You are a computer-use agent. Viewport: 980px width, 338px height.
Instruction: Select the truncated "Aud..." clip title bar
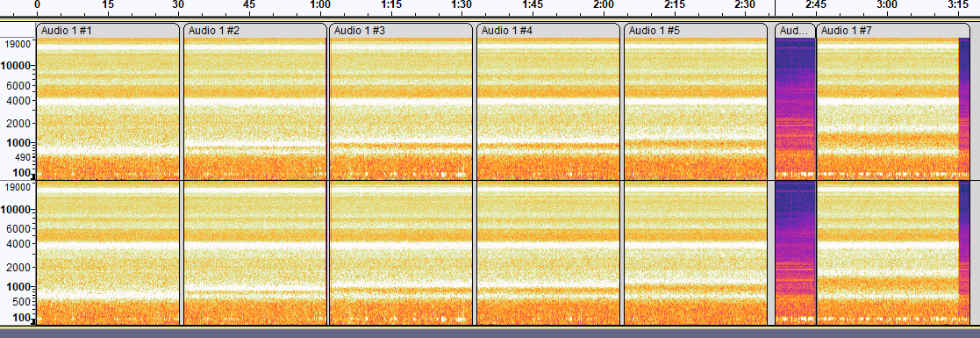(x=795, y=30)
